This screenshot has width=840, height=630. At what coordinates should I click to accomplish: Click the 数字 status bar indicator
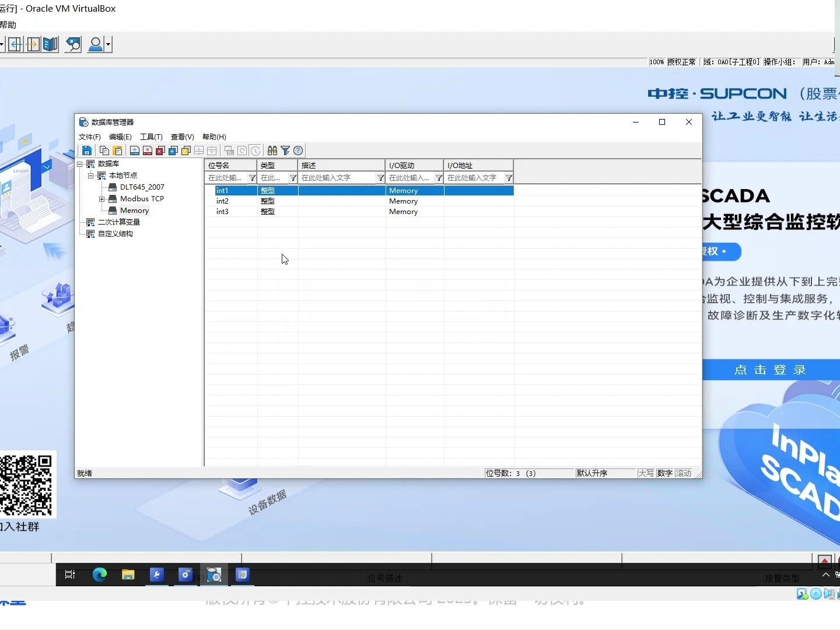tap(664, 473)
